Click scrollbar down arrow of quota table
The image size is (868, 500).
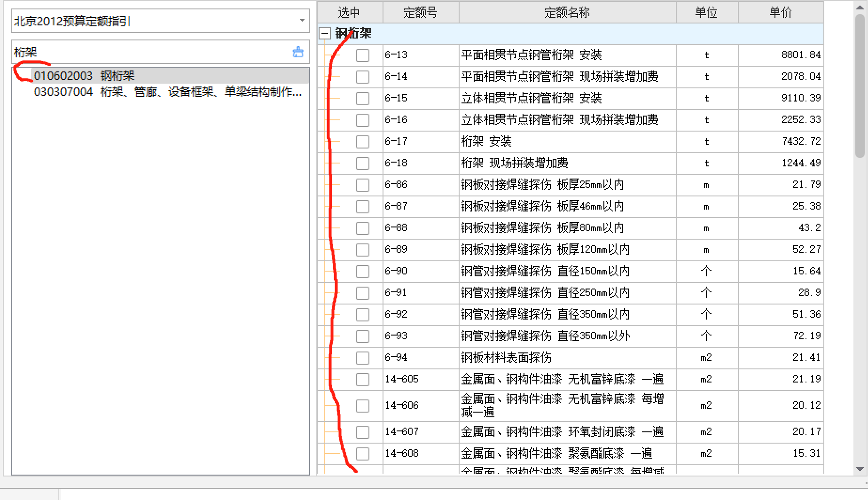[860, 469]
